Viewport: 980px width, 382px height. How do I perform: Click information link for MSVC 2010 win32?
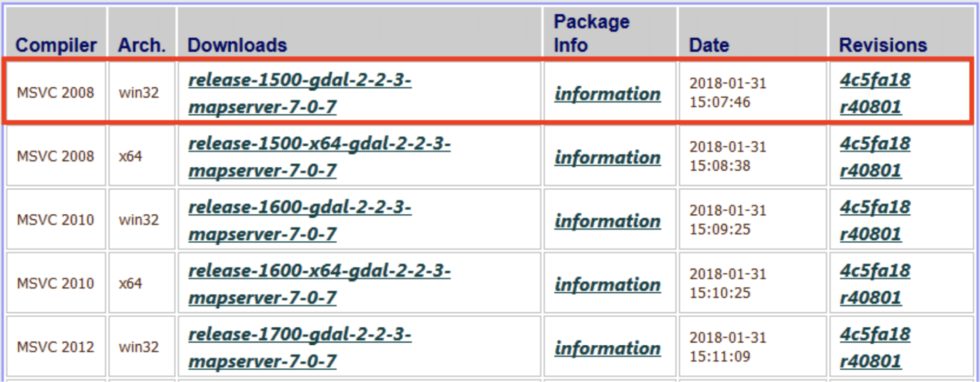pos(608,221)
